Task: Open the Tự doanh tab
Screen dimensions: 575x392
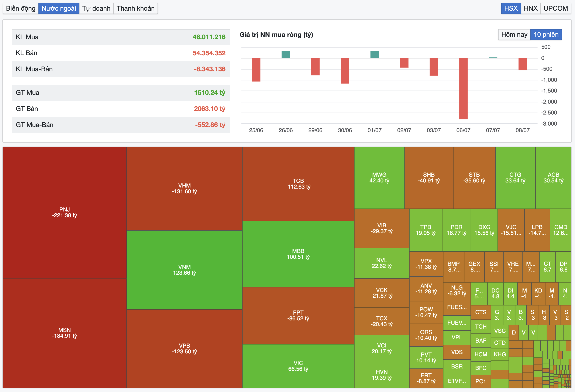Action: 96,8
